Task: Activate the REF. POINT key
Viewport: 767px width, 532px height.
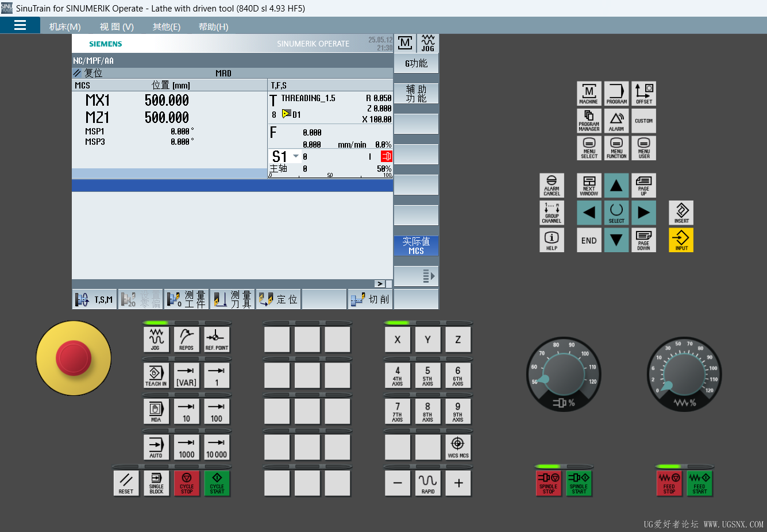Action: 217,340
